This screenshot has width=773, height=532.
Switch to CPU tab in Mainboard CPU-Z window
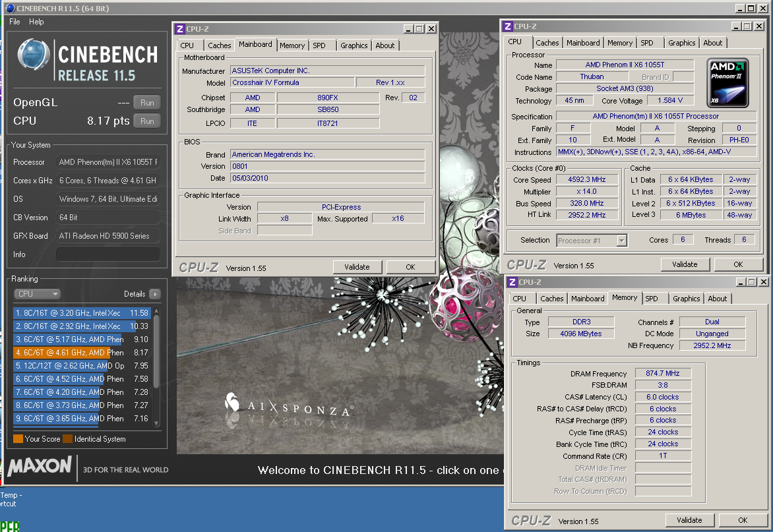[187, 45]
